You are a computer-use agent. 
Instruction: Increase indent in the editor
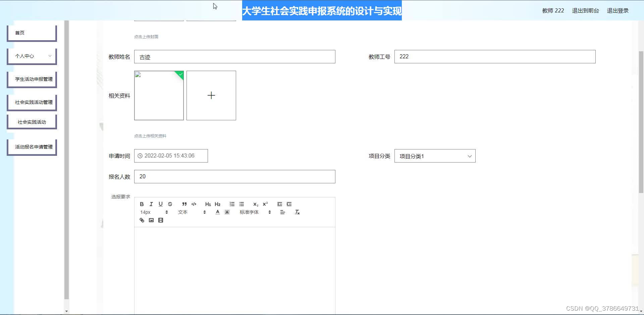tap(289, 204)
